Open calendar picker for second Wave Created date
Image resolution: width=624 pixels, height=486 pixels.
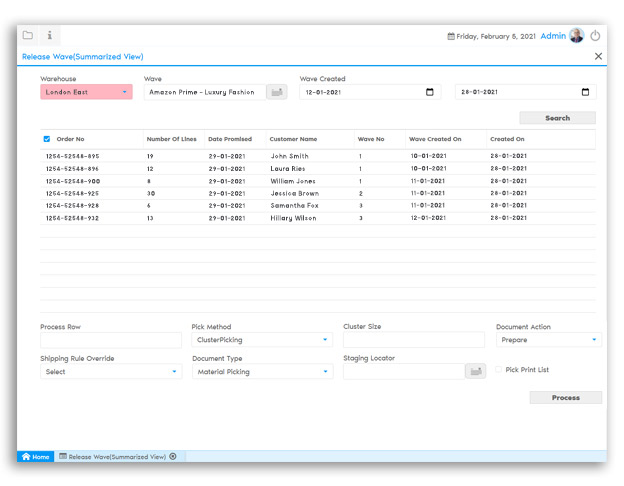click(x=585, y=92)
